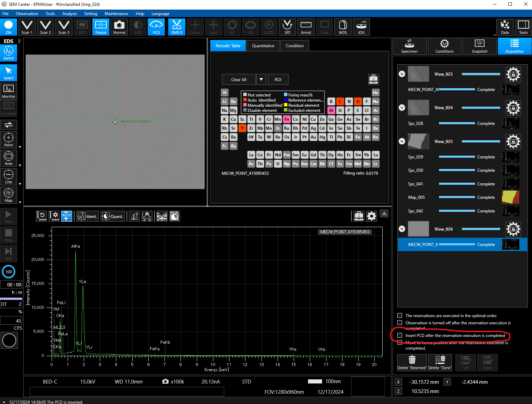Click Delete "Done" button
This screenshot has width=532, height=404.
tap(440, 362)
